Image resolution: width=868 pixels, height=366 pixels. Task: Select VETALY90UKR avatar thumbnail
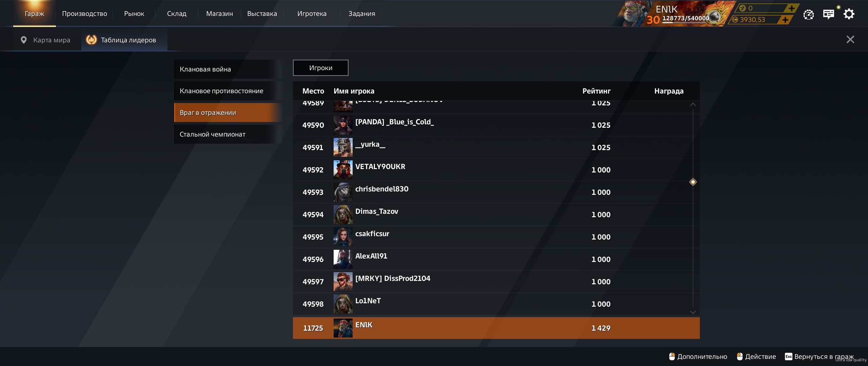click(343, 170)
